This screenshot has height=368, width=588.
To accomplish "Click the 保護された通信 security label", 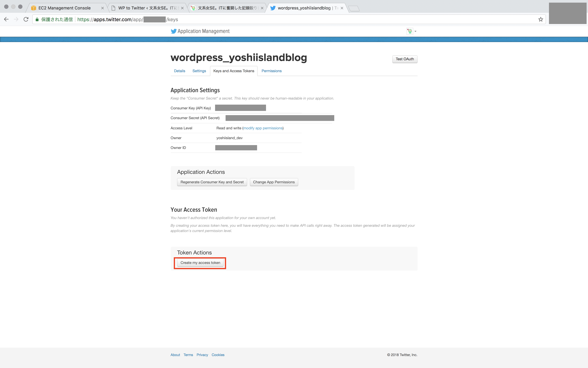I will pos(57,19).
